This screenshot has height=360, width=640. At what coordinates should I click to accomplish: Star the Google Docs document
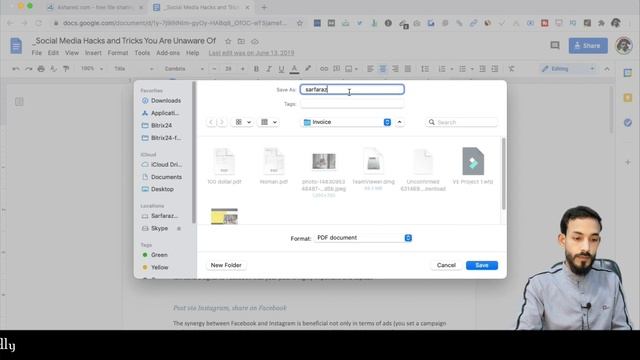(x=228, y=41)
